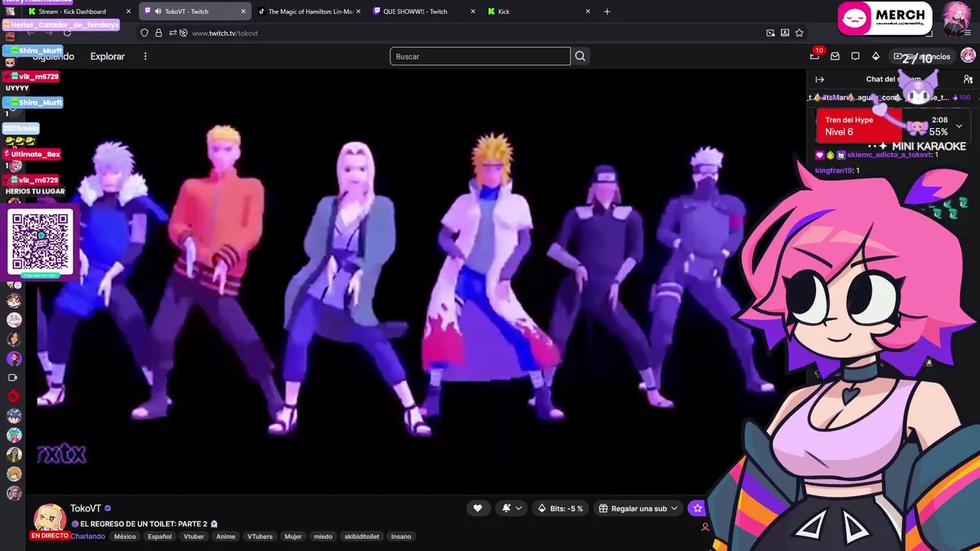The width and height of the screenshot is (980, 551).
Task: Select the skibiditoilet tag
Action: pos(361,536)
